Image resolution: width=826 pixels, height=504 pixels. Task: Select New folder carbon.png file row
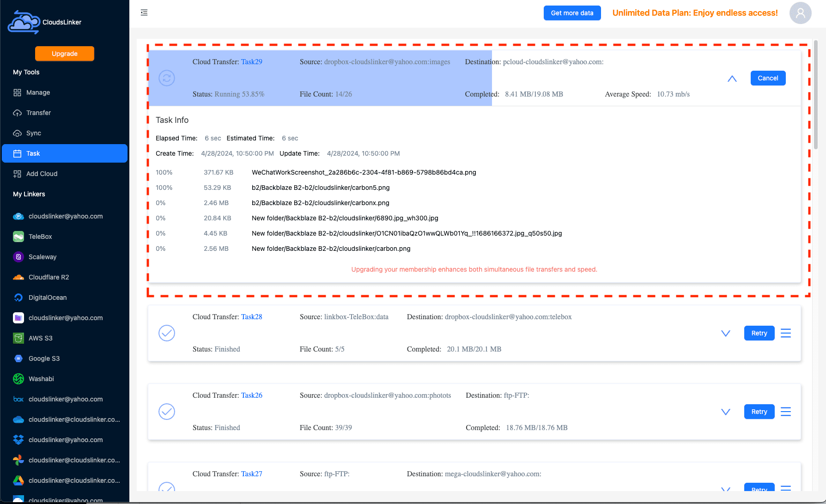(474, 249)
